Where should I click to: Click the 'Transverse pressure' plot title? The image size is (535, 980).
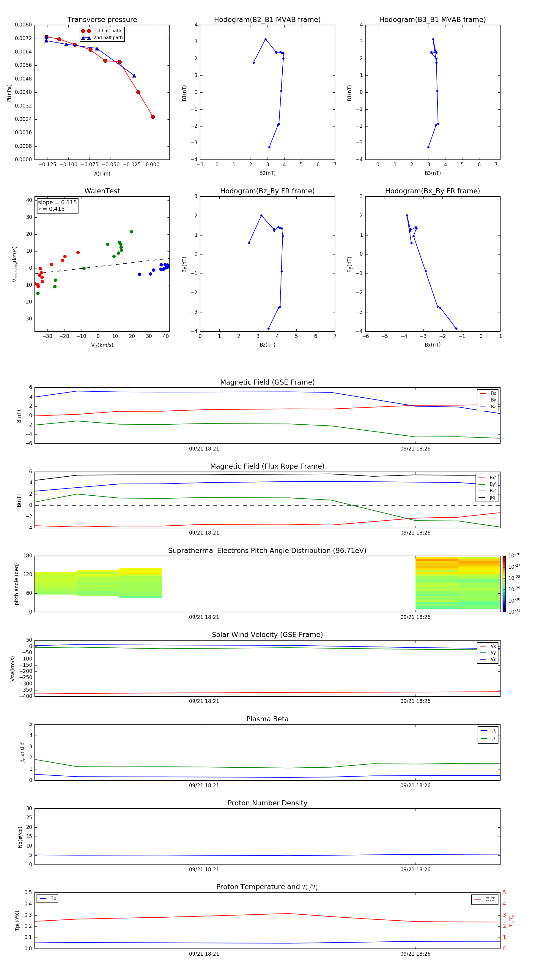coord(102,20)
